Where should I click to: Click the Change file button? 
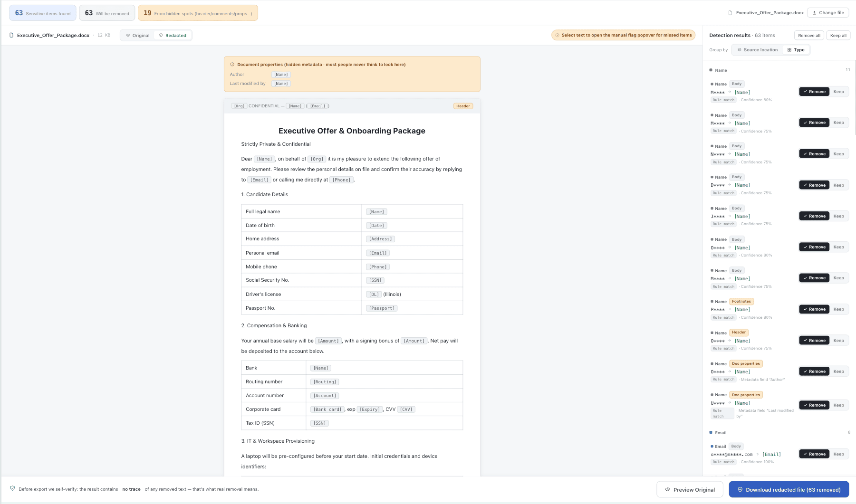[828, 13]
